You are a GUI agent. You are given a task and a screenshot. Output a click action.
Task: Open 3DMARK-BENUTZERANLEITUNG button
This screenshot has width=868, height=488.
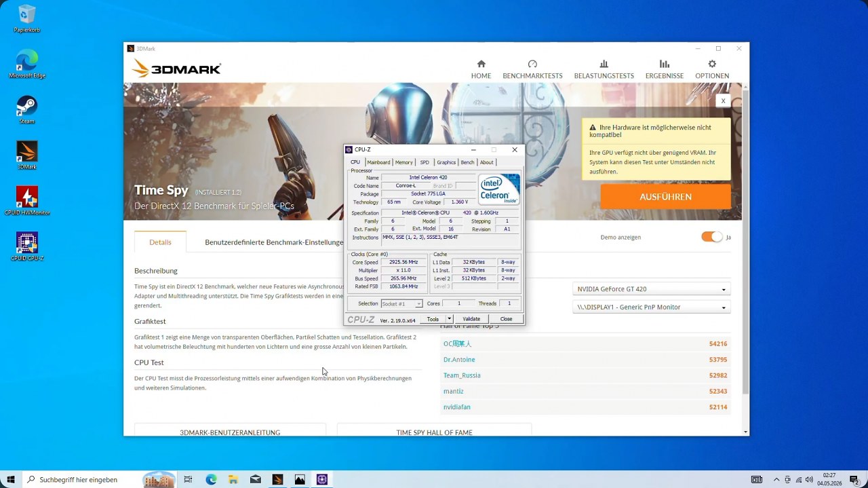230,430
